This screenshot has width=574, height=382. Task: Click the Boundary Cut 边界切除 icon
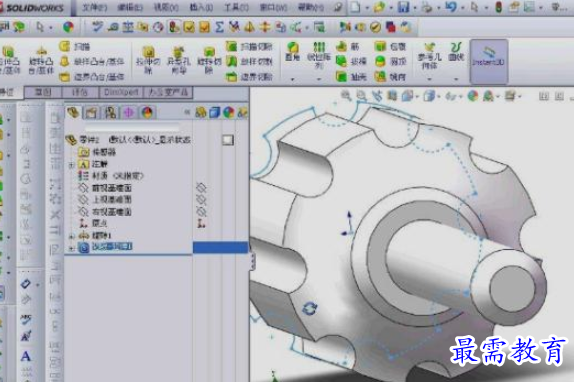point(231,76)
